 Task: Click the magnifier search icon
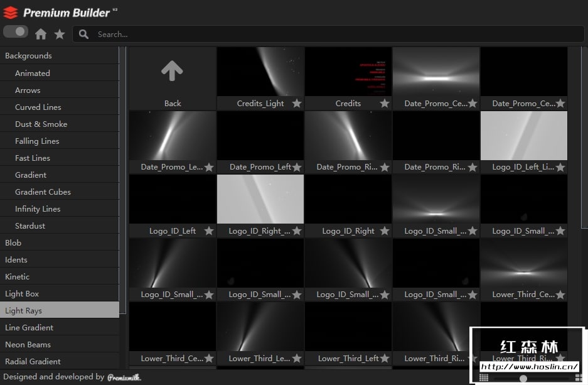(x=83, y=34)
